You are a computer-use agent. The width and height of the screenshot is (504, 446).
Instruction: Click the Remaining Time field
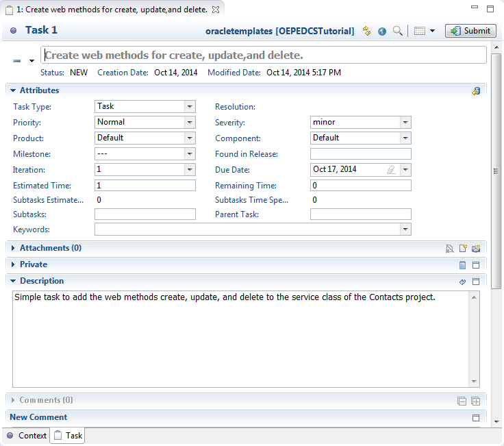(361, 185)
